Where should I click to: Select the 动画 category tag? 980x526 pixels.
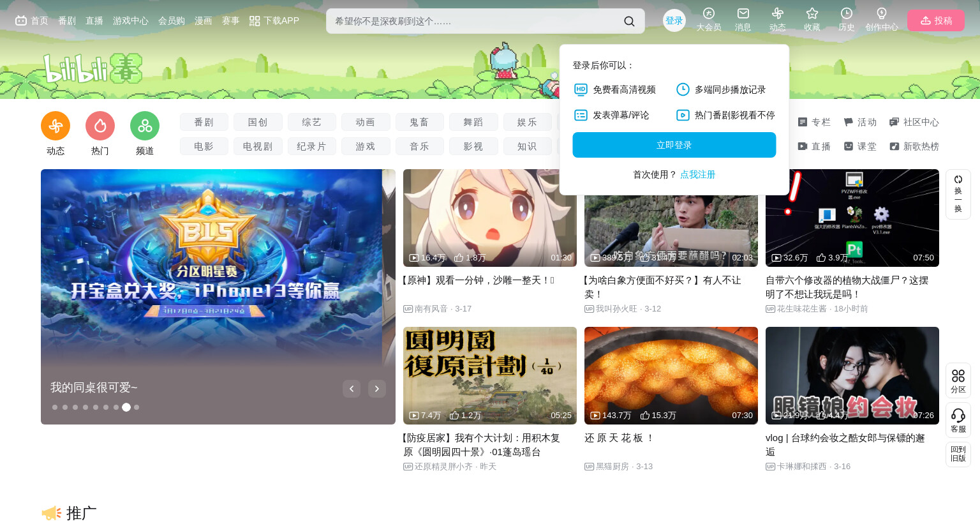[x=366, y=122]
